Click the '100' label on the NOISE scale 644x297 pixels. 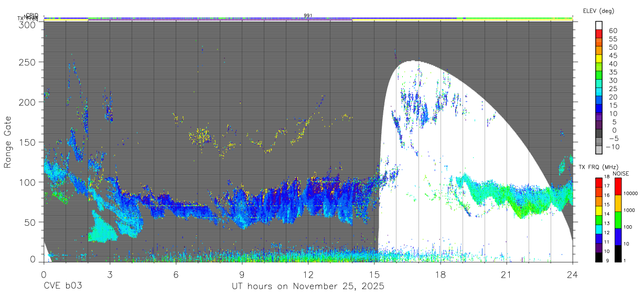pyautogui.click(x=628, y=227)
